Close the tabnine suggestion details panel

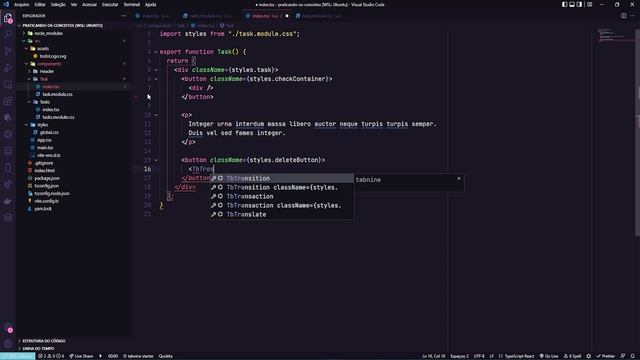tap(459, 178)
